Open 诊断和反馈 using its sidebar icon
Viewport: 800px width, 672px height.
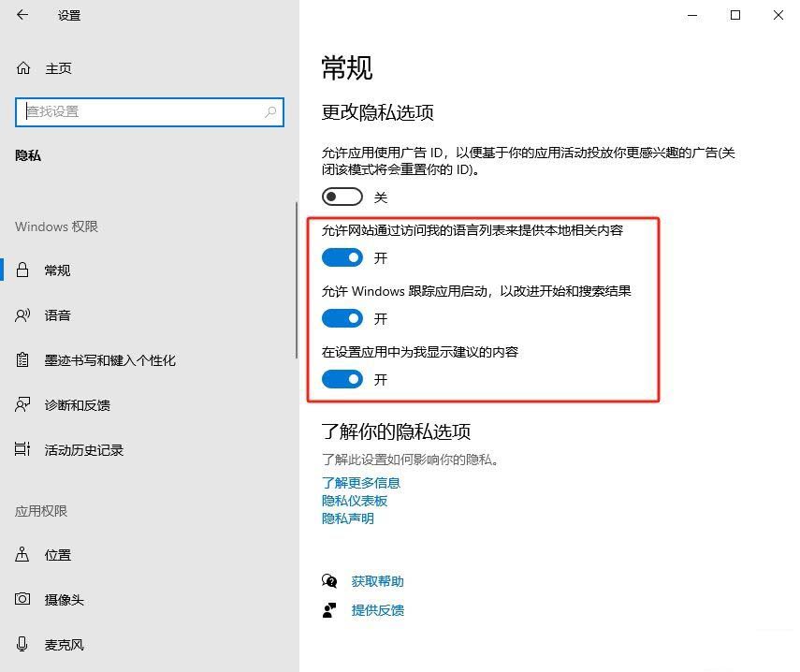pos(21,404)
